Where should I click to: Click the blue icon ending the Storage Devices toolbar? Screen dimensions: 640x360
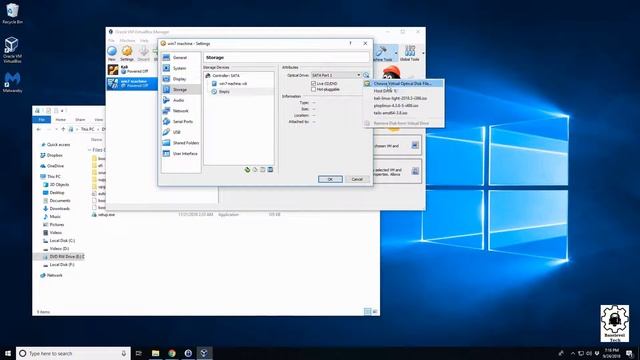pyautogui.click(x=270, y=170)
